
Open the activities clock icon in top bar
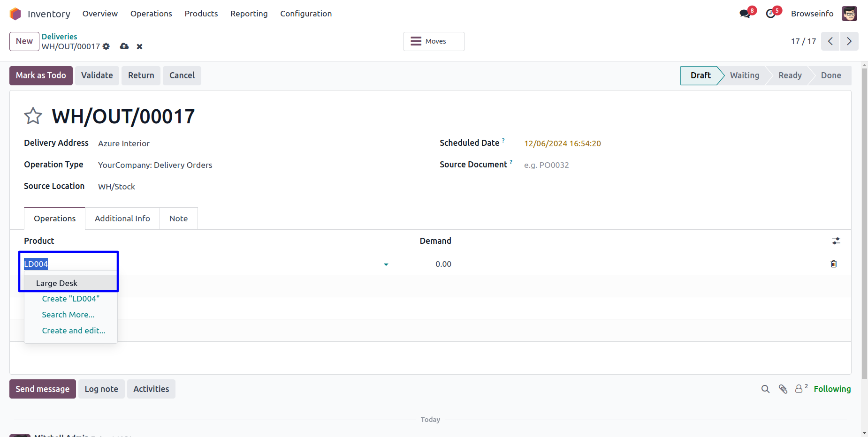(x=770, y=14)
